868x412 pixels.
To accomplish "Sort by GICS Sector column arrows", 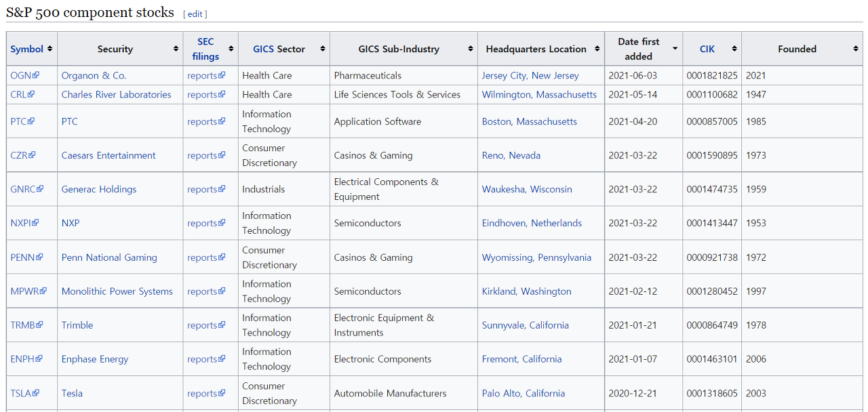I will pos(323,49).
